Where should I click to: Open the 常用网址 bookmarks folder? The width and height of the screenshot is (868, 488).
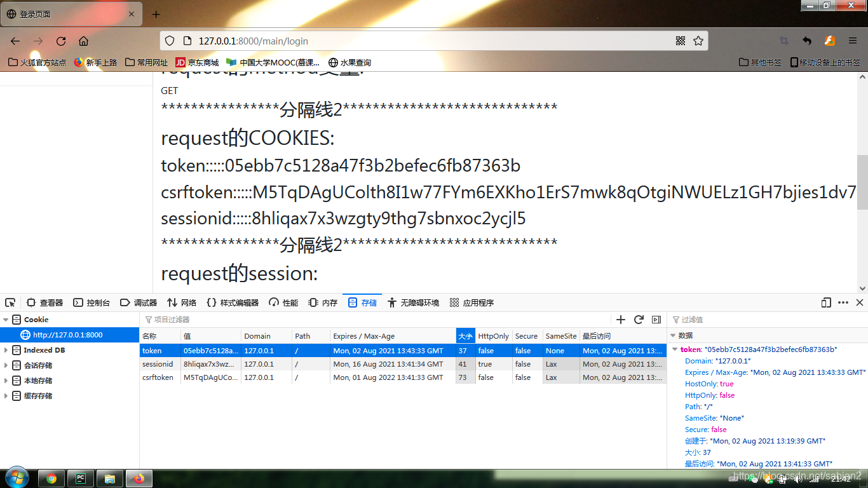coord(147,62)
